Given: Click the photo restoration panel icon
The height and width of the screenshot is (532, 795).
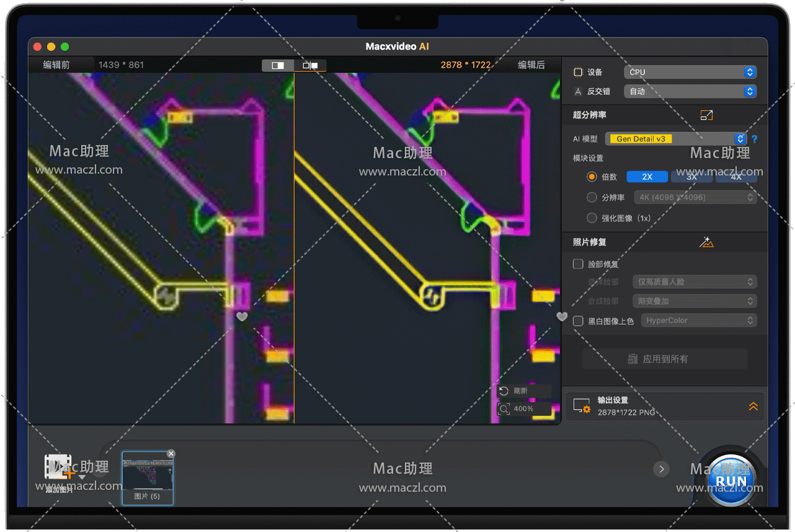Looking at the screenshot, I should click(706, 242).
